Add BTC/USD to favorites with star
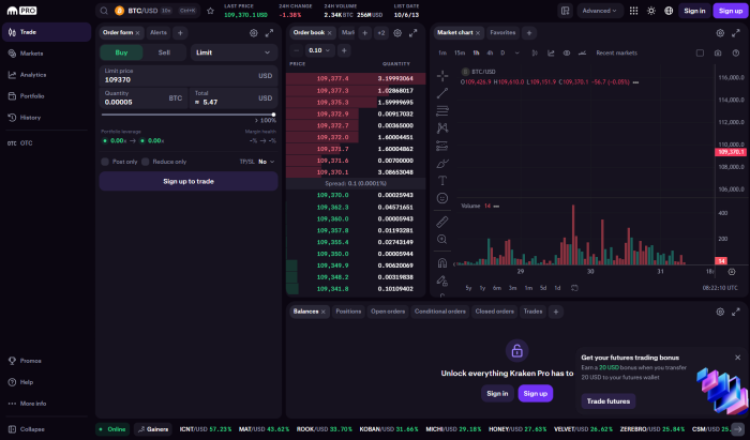 click(x=210, y=11)
